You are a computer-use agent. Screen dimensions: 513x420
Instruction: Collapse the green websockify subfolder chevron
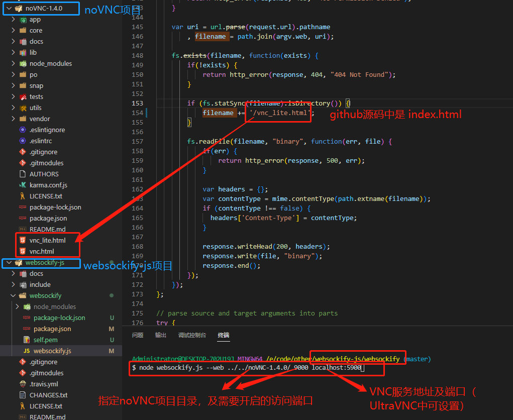pos(13,296)
